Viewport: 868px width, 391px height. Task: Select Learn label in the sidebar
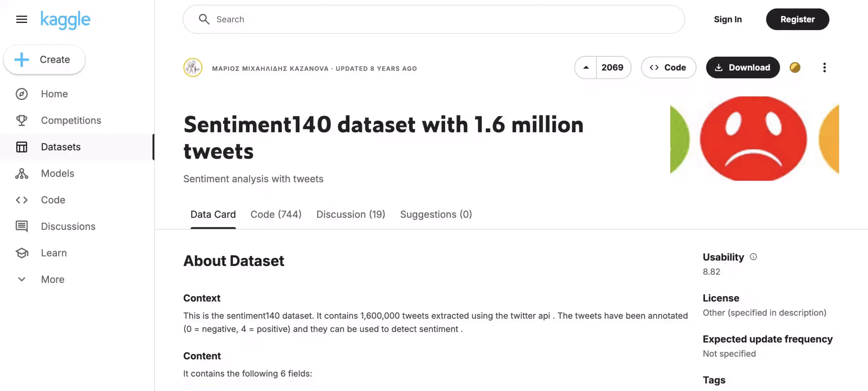[x=54, y=253]
